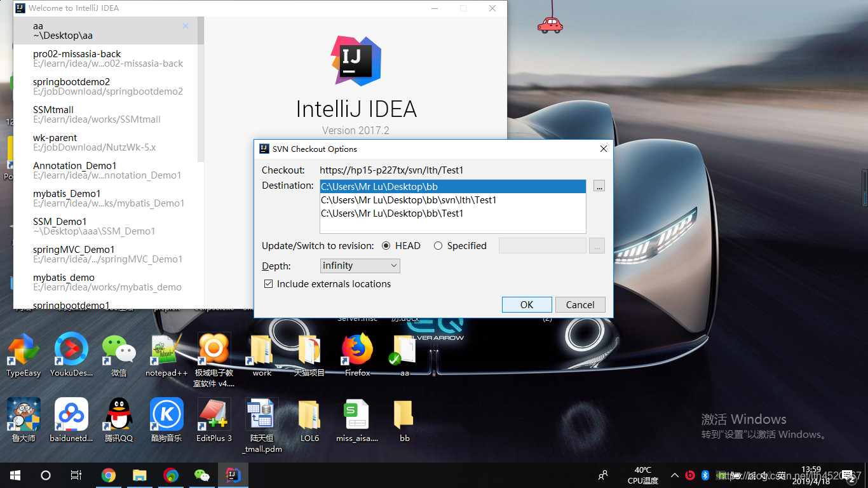
Task: Remove aa project from recent list
Action: pos(186,26)
